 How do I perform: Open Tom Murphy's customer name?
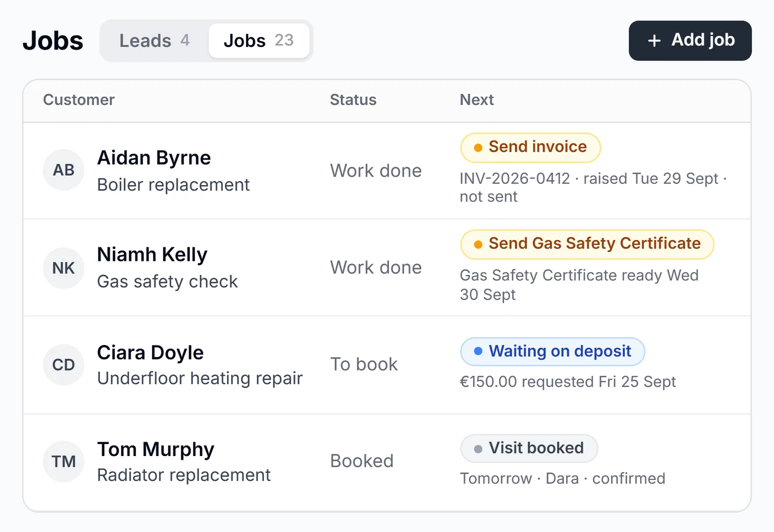tap(155, 450)
